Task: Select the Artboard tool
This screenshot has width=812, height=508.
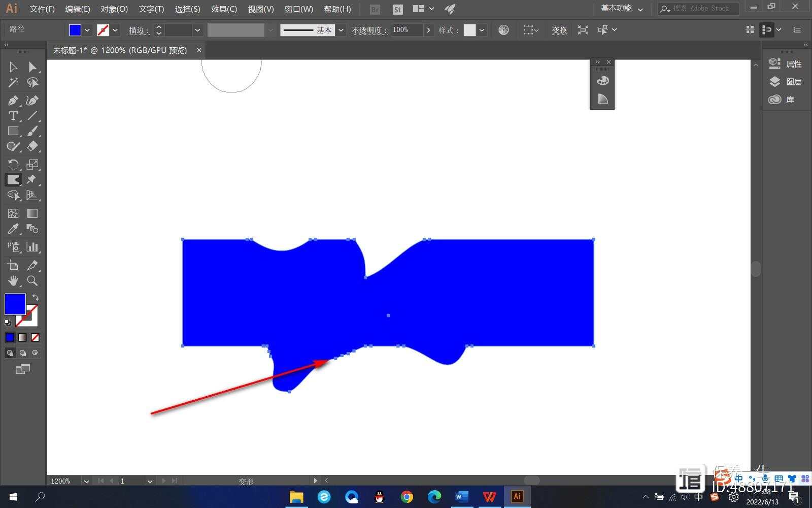Action: click(x=13, y=265)
